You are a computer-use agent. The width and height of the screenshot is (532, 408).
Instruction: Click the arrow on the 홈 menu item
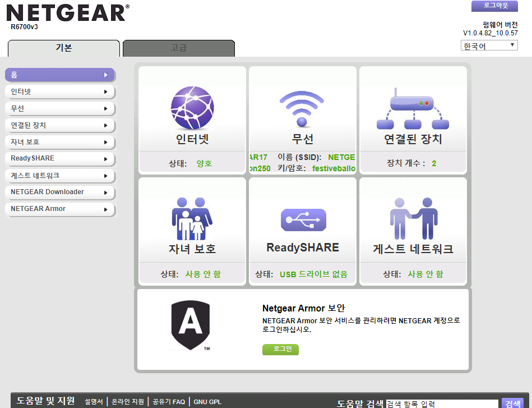pos(106,75)
